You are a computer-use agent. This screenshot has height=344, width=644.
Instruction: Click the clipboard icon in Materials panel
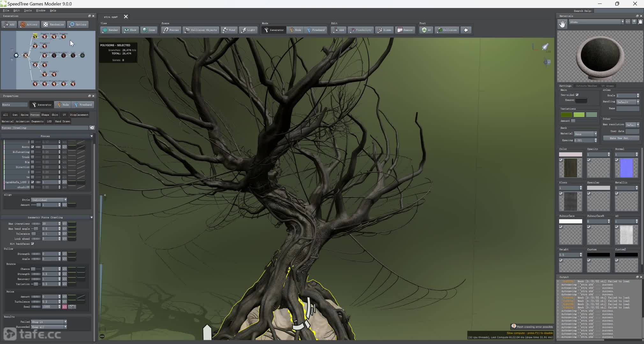point(640,22)
